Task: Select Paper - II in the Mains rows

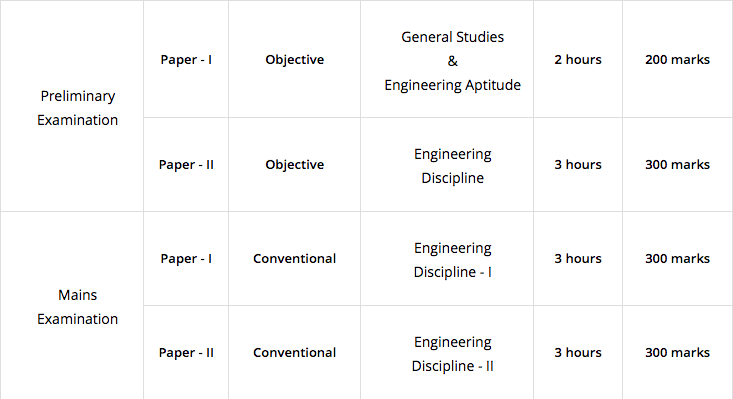Action: click(186, 353)
